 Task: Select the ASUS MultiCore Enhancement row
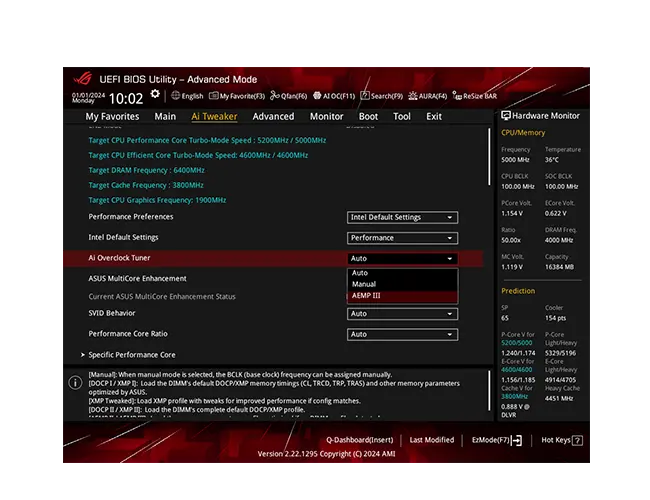click(x=137, y=279)
